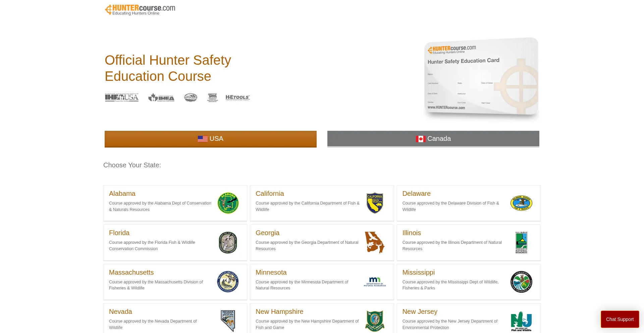
Task: Click the HUNTERcourse.com logo
Action: click(140, 10)
